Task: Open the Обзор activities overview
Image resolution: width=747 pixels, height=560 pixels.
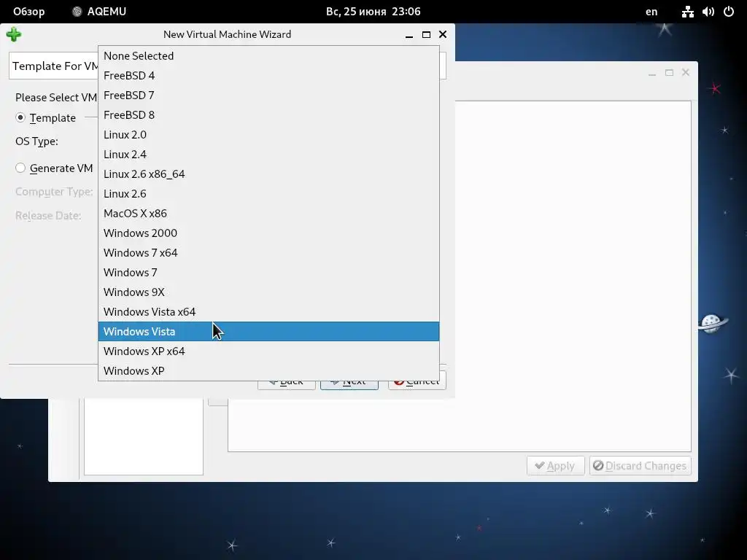Action: pyautogui.click(x=28, y=12)
